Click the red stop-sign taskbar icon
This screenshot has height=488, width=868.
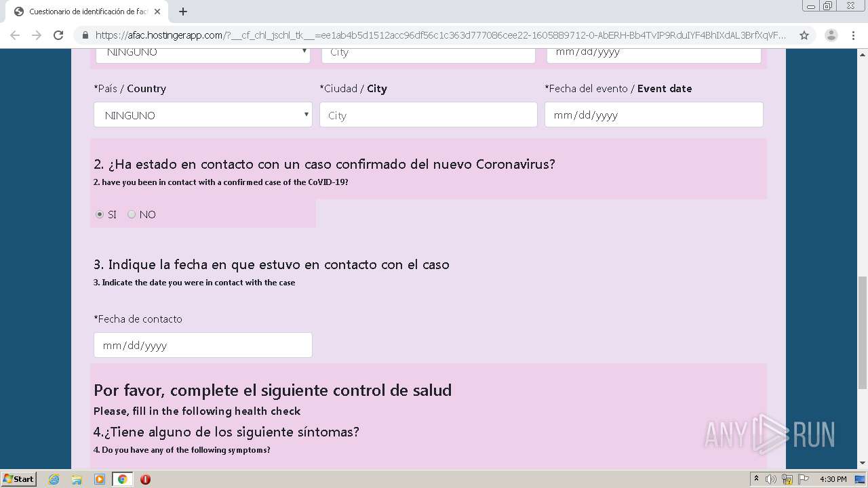[145, 479]
